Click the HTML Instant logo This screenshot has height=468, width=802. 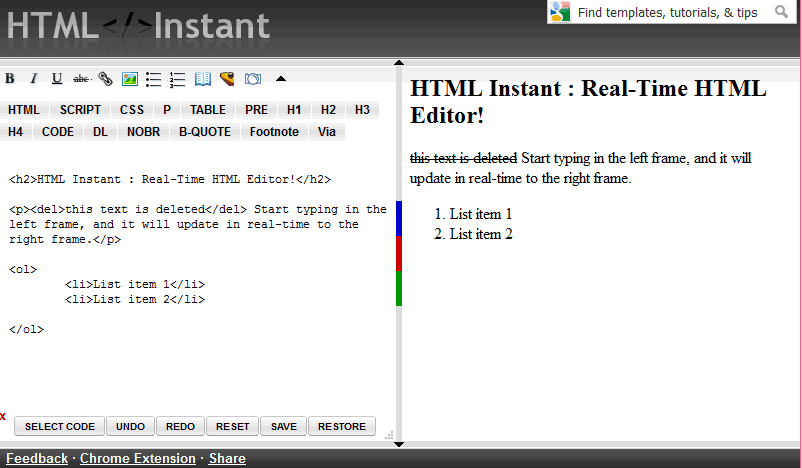pyautogui.click(x=138, y=25)
